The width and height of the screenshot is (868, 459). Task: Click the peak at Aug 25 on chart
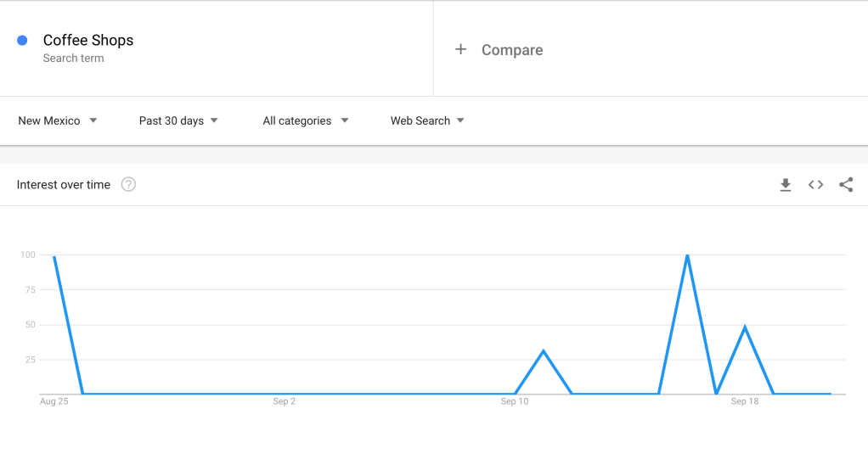tap(54, 255)
